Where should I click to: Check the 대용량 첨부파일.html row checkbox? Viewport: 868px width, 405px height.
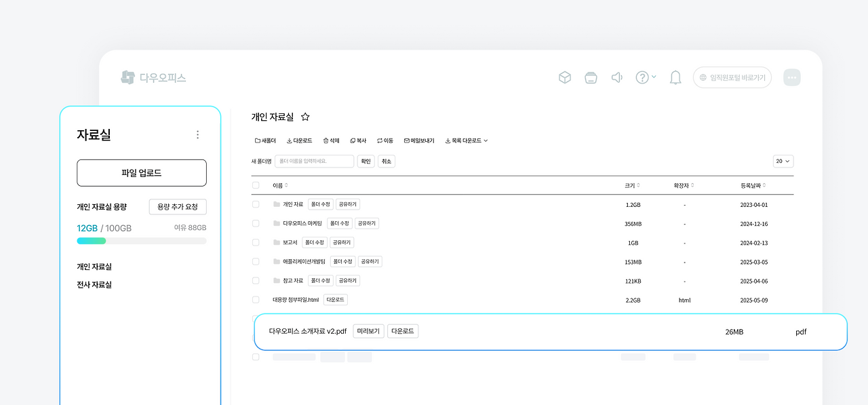(256, 299)
